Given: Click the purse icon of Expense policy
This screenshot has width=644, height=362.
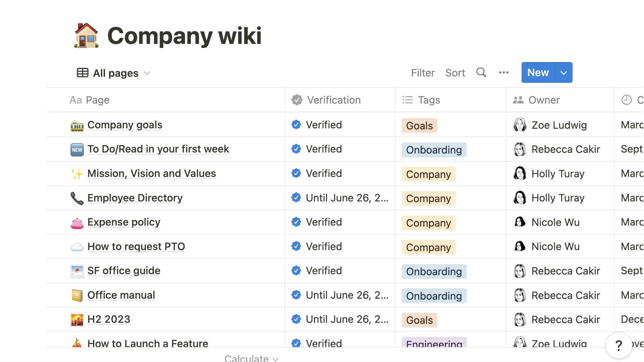Looking at the screenshot, I should click(77, 223).
